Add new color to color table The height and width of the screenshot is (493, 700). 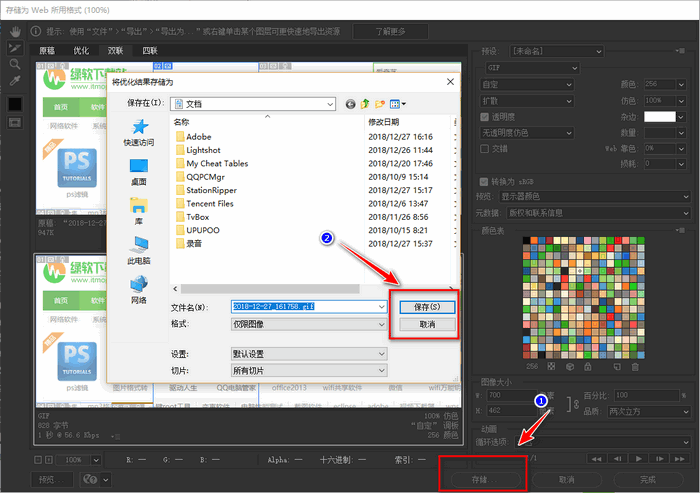617,367
